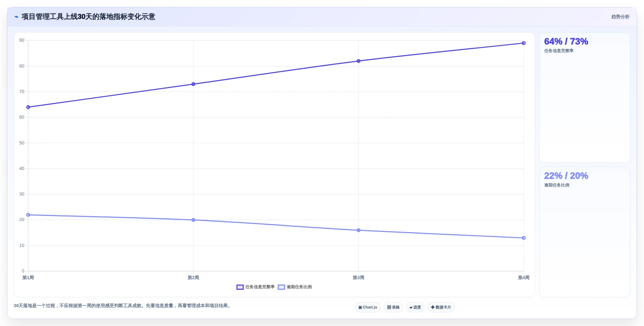The height and width of the screenshot is (326, 644).
Task: Click the 第3周 point on overdue line
Action: pos(358,231)
